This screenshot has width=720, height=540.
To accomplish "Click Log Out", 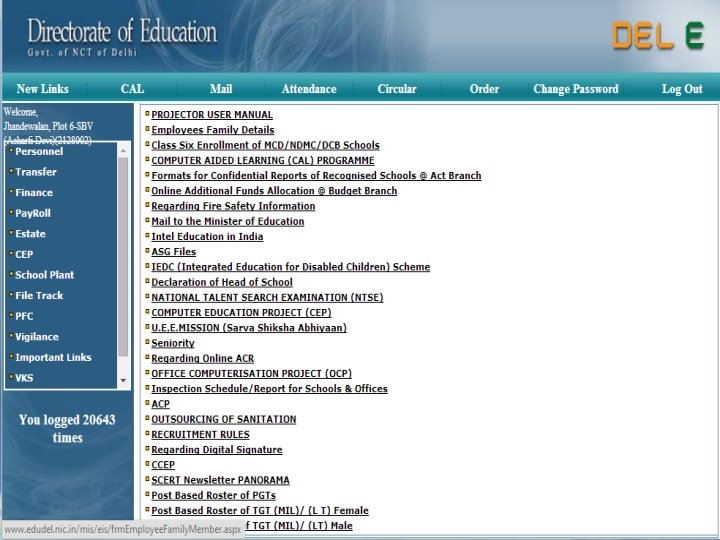I will (x=682, y=89).
